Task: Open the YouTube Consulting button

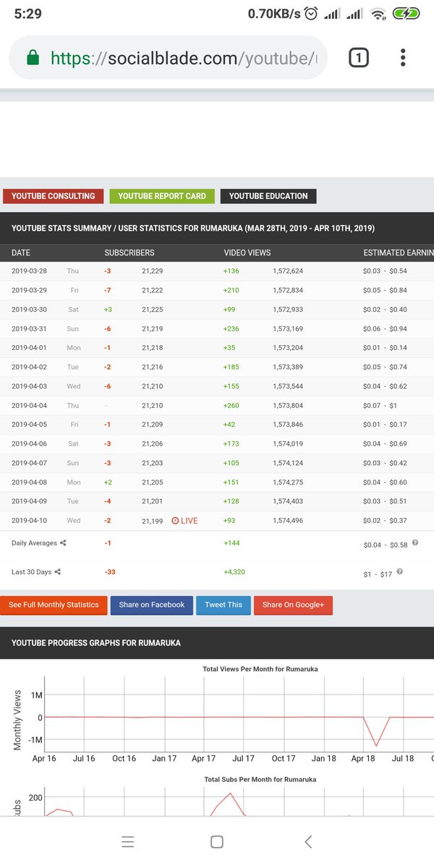Action: pyautogui.click(x=54, y=196)
